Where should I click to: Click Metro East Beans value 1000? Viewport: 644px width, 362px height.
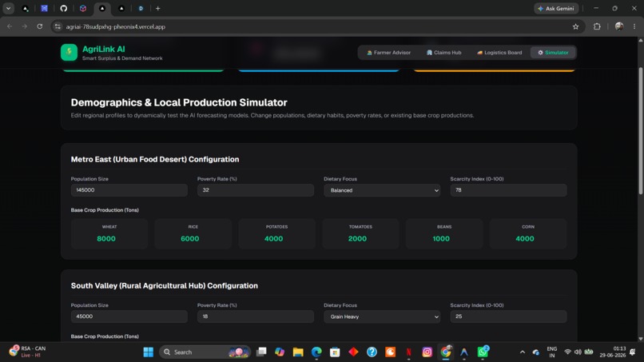441,239
